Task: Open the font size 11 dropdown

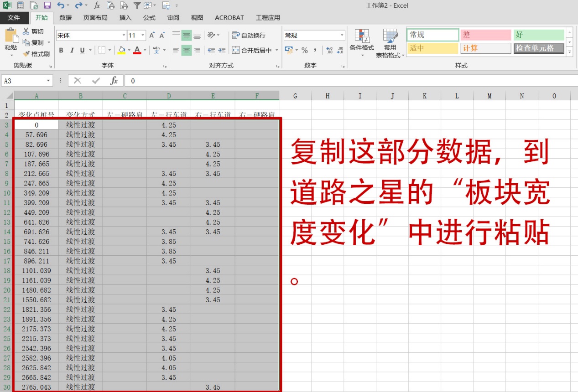Action: 143,36
